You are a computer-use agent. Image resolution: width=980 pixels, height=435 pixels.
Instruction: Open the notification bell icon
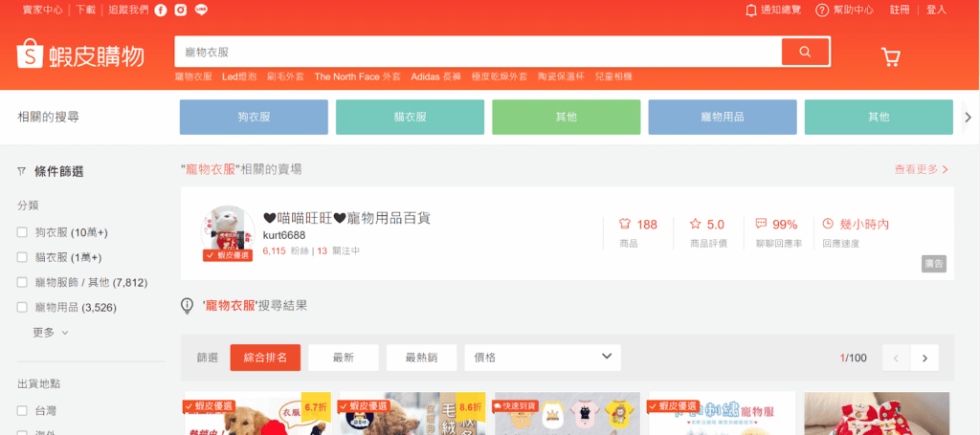751,11
